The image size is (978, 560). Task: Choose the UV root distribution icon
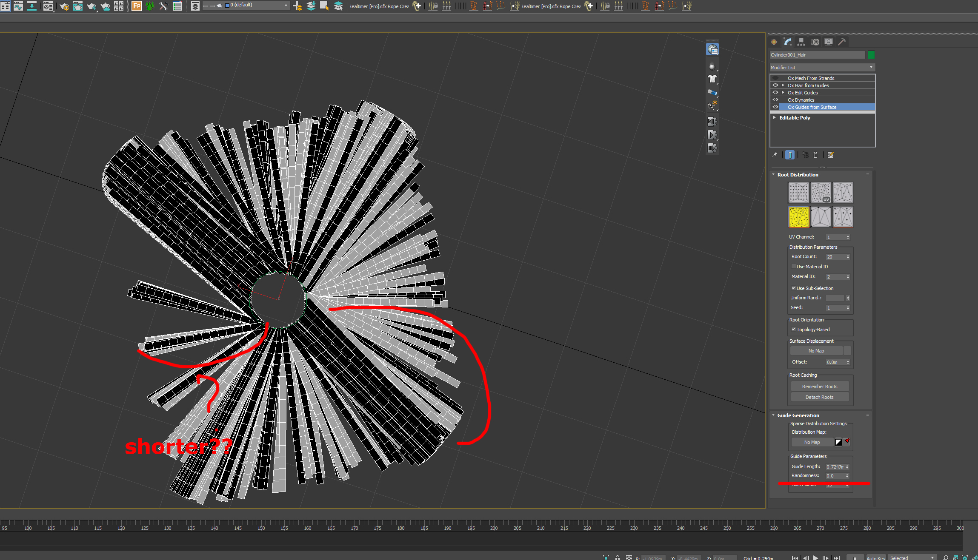821,193
